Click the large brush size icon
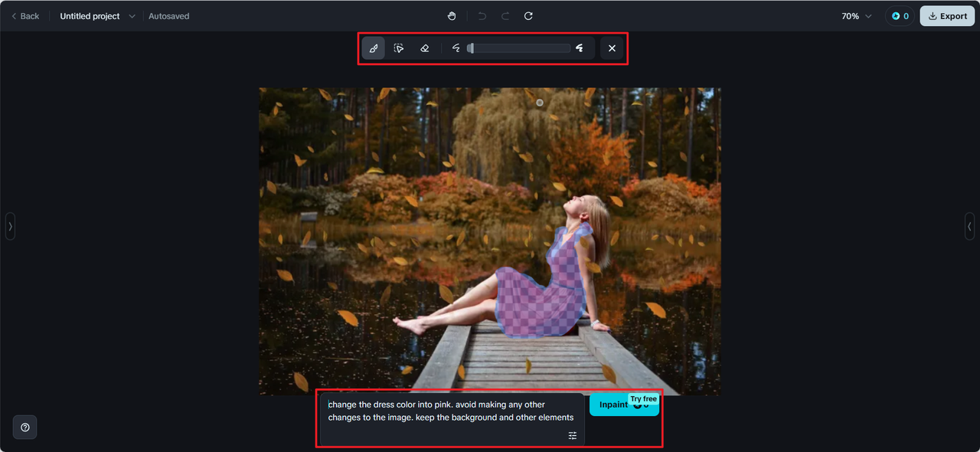Viewport: 980px width, 452px height. coord(580,48)
